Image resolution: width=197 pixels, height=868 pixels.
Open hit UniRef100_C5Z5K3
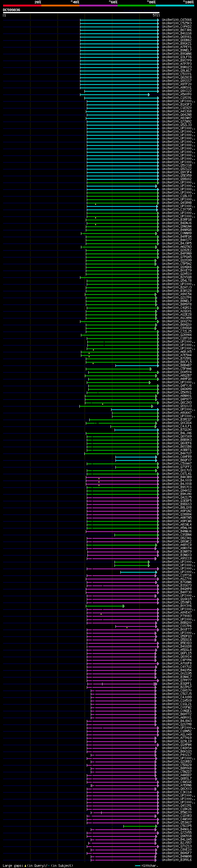click(177, 23)
